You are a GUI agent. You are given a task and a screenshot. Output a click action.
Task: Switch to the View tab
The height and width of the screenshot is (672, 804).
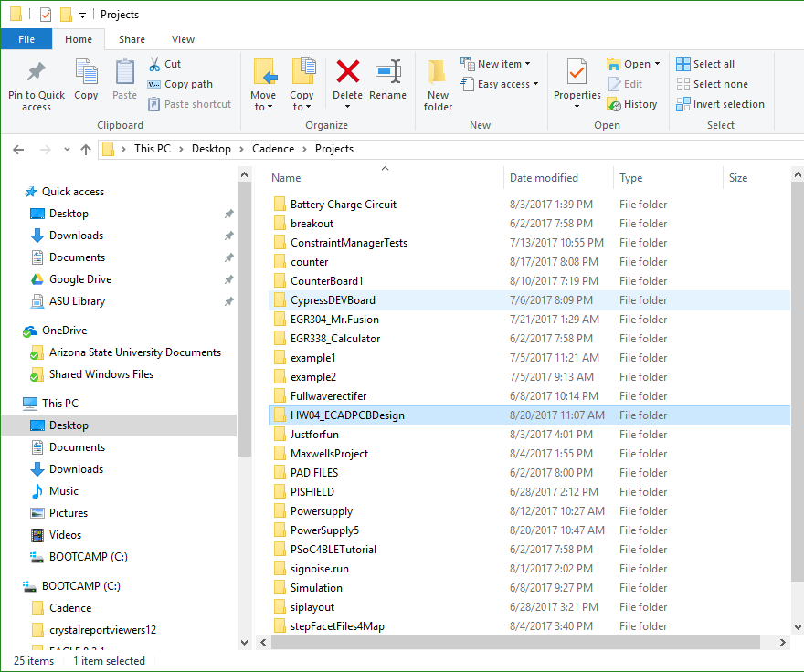pyautogui.click(x=183, y=39)
